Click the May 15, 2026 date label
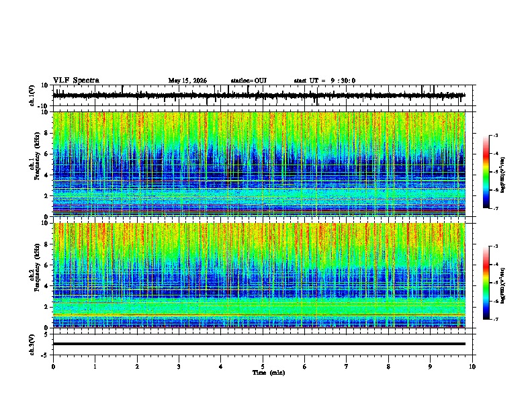 coord(187,81)
